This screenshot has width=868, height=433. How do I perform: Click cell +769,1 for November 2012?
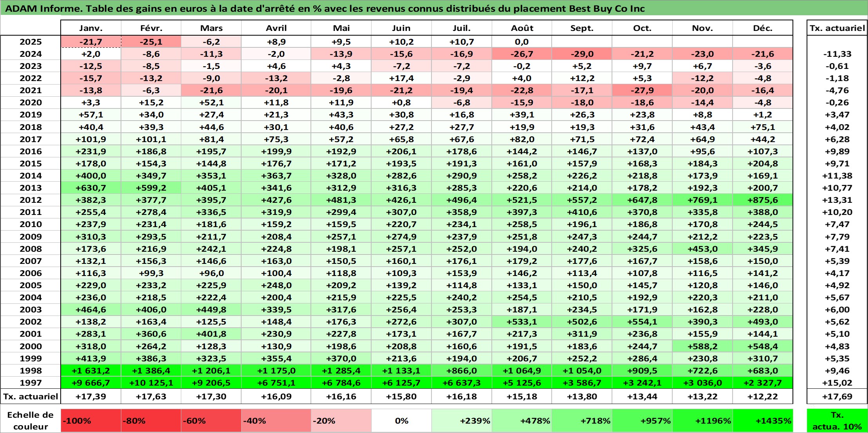(702, 200)
